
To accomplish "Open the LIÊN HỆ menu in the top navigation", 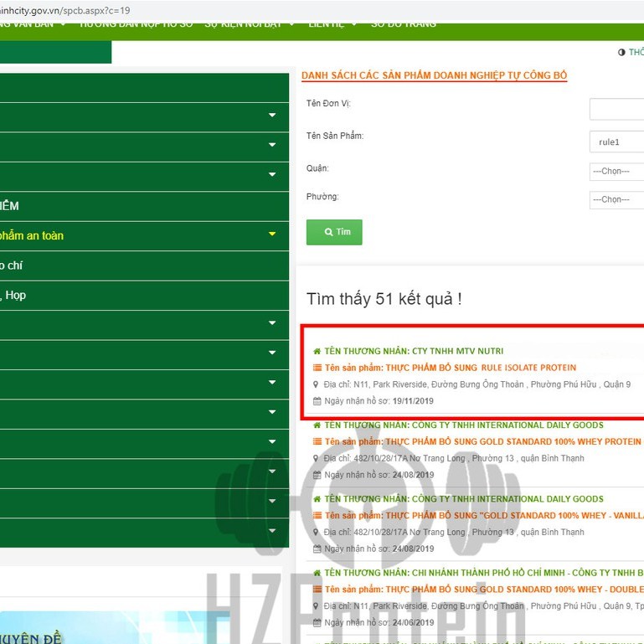I will [x=332, y=24].
